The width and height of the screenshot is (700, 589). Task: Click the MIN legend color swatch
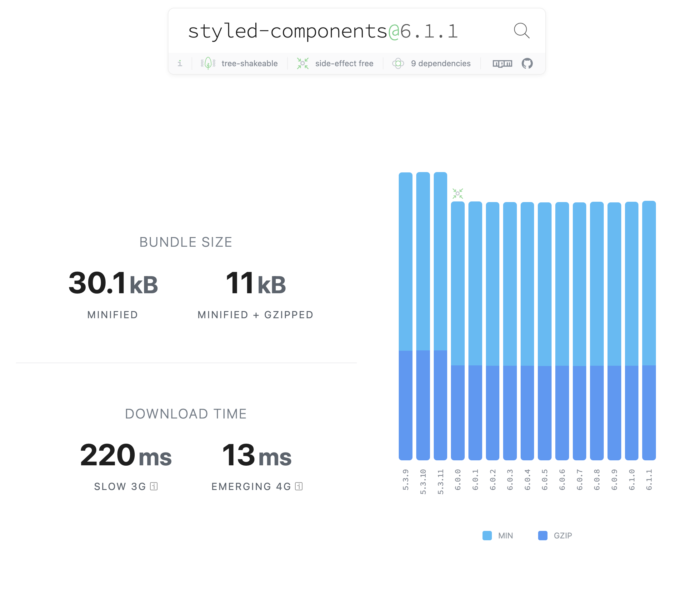coord(487,535)
